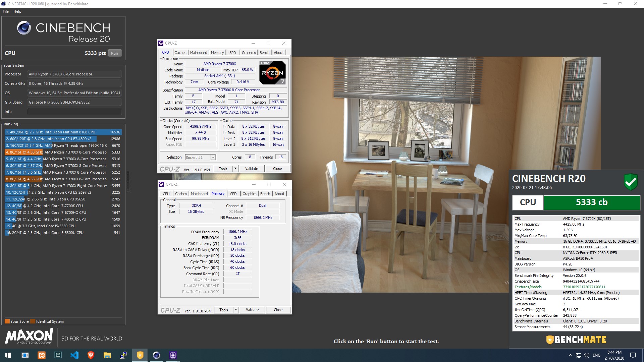Click the DRAM Frequency value 1866.2 MHz
644x362 pixels.
click(237, 232)
